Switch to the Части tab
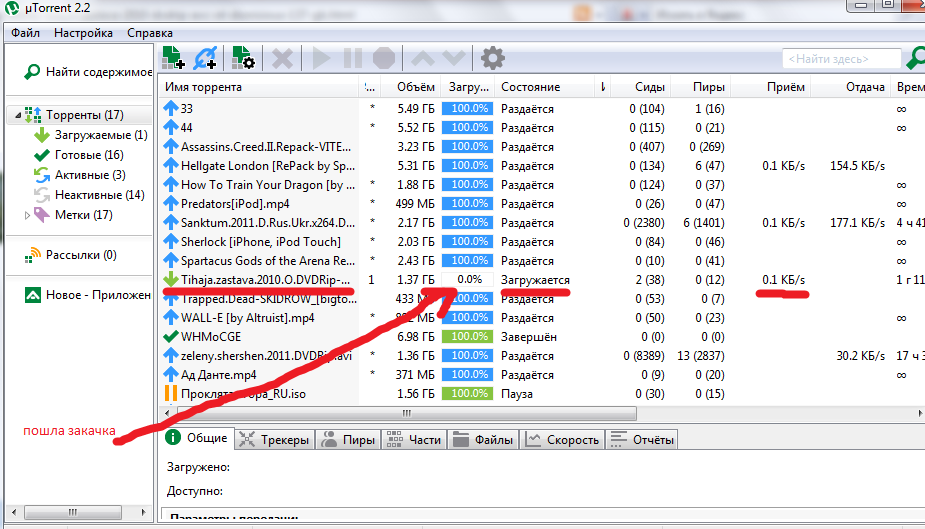The width and height of the screenshot is (925, 529). tap(414, 440)
